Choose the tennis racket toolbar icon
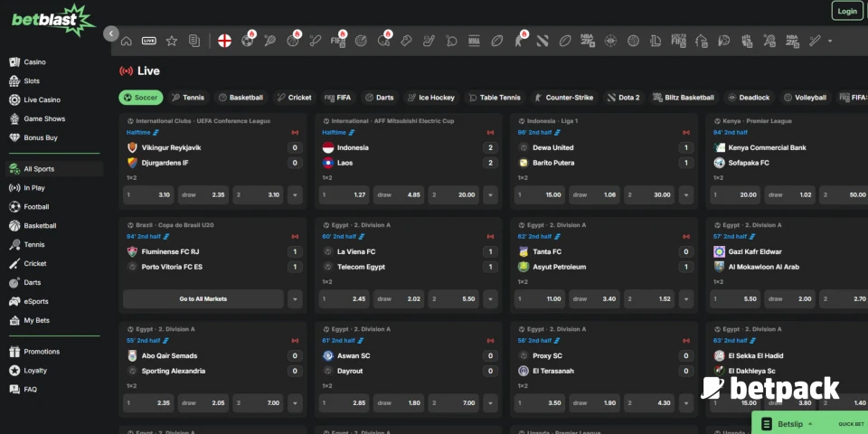The image size is (868, 434). [270, 41]
